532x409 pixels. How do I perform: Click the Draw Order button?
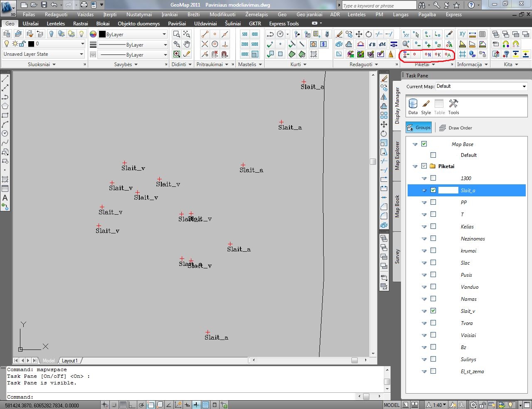click(455, 128)
